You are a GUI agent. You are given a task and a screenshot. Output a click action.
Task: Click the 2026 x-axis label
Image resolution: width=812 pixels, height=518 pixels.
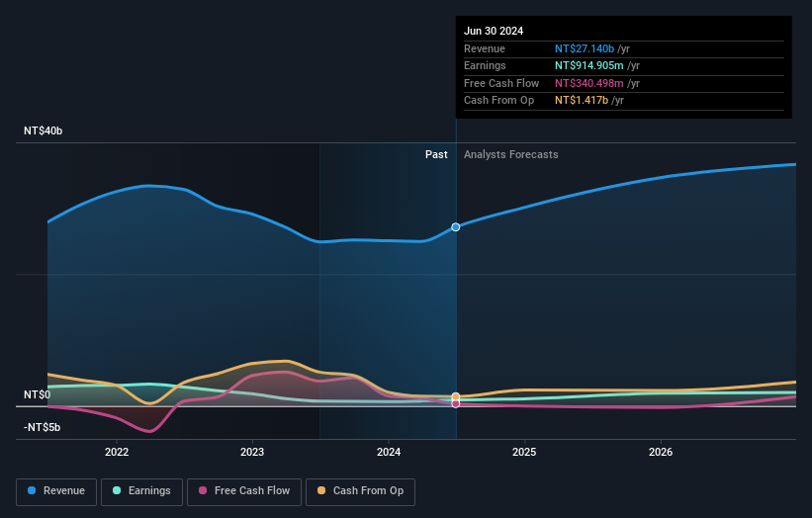(661, 452)
